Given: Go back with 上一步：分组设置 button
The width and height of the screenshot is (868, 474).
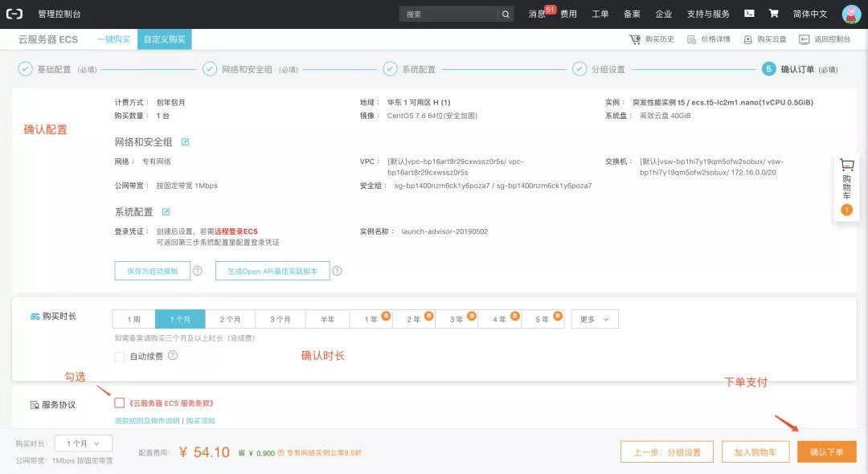Looking at the screenshot, I should [667, 452].
